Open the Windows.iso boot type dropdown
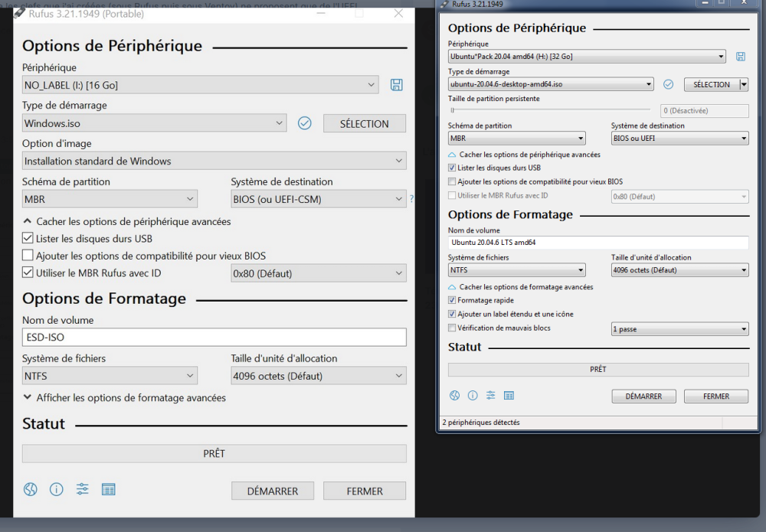 click(x=155, y=123)
